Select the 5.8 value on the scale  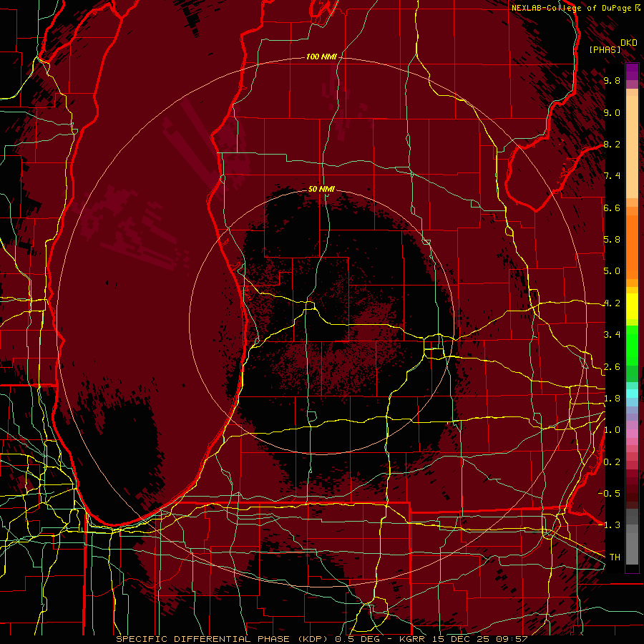(612, 240)
